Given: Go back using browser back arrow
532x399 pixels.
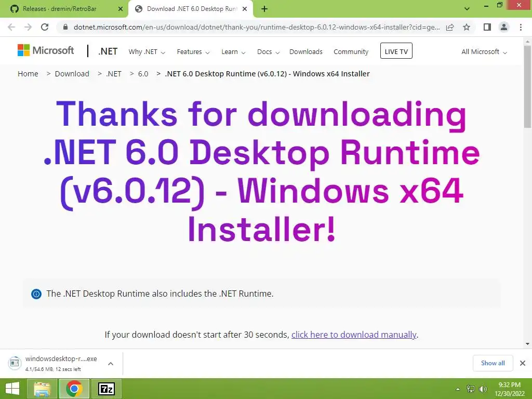Looking at the screenshot, I should [x=11, y=27].
